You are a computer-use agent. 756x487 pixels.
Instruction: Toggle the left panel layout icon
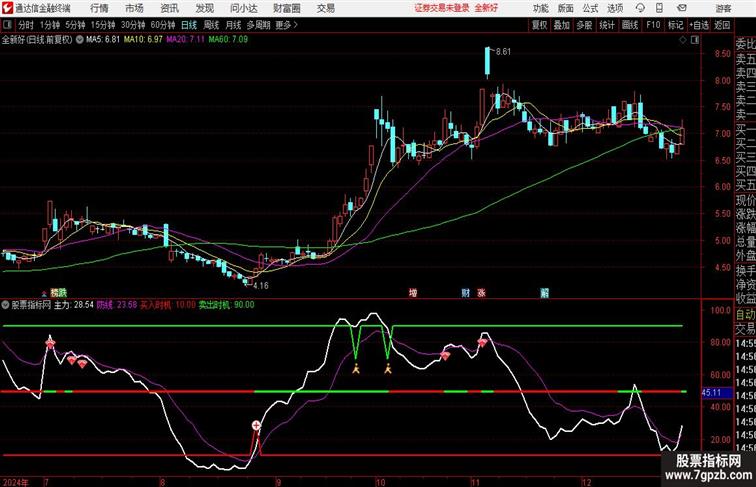[x=7, y=25]
